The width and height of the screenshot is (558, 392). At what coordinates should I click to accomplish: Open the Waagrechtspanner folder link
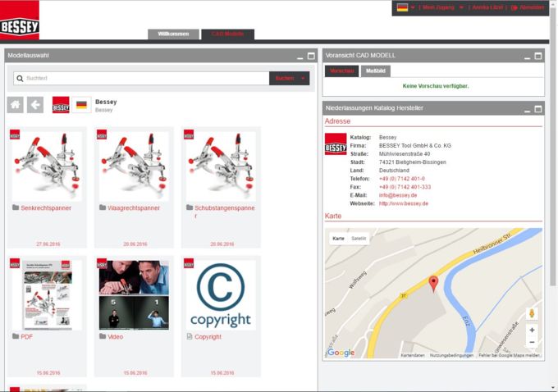(x=134, y=208)
